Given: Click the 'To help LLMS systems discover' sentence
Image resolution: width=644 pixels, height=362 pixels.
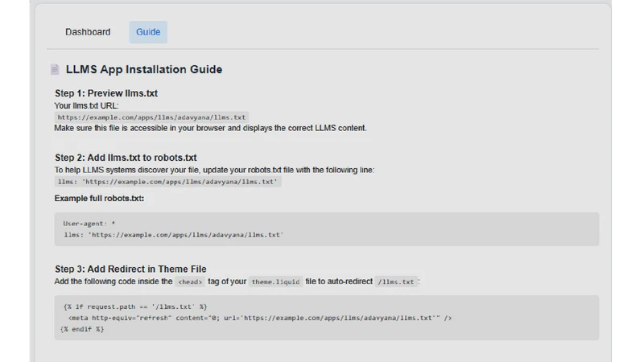Looking at the screenshot, I should (214, 170).
